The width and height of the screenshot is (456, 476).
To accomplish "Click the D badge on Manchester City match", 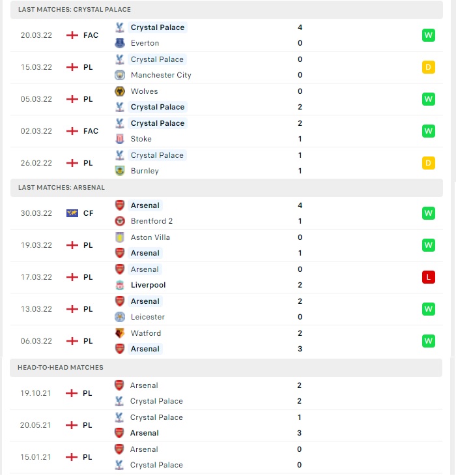I will click(429, 67).
